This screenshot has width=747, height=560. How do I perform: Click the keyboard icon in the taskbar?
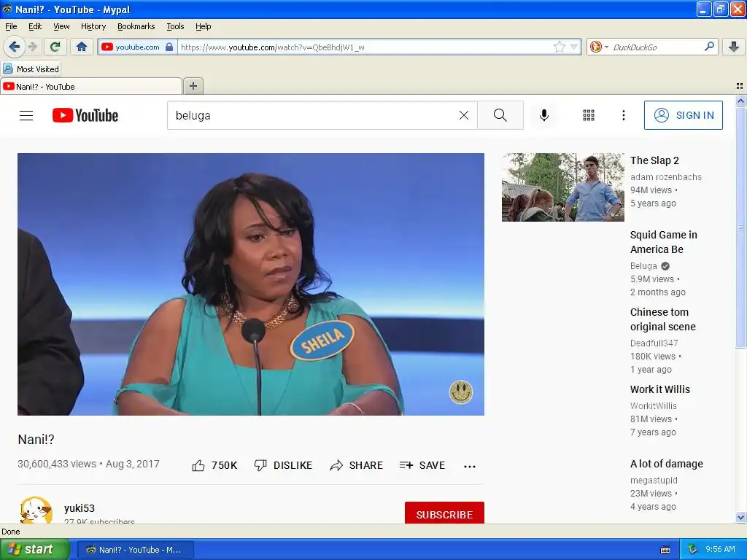click(x=665, y=550)
